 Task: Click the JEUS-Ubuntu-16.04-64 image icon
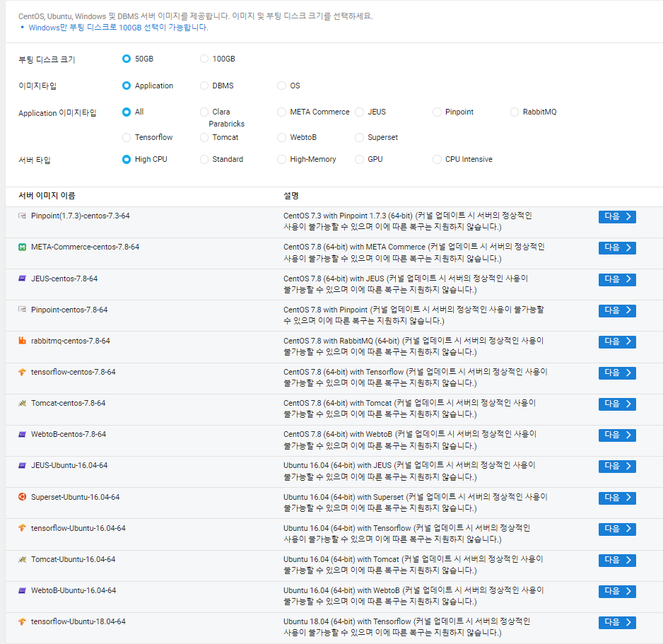point(23,465)
